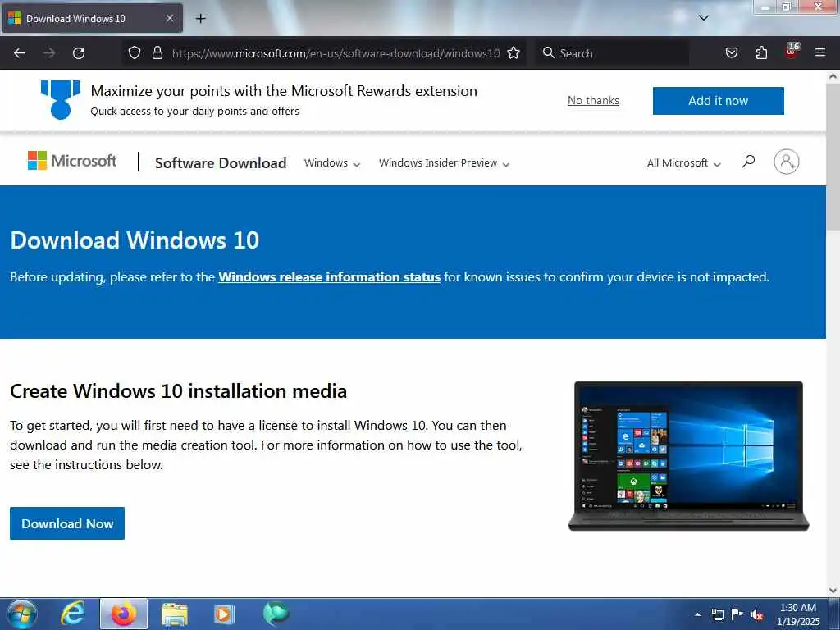Open the Action Center flag icon
Image resolution: width=840 pixels, height=630 pixels.
coord(737,614)
